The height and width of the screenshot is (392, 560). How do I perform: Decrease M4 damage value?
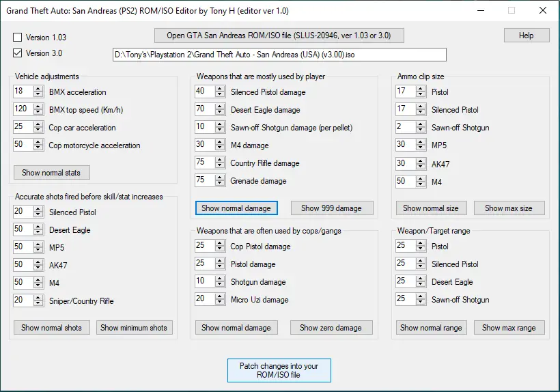(x=220, y=148)
